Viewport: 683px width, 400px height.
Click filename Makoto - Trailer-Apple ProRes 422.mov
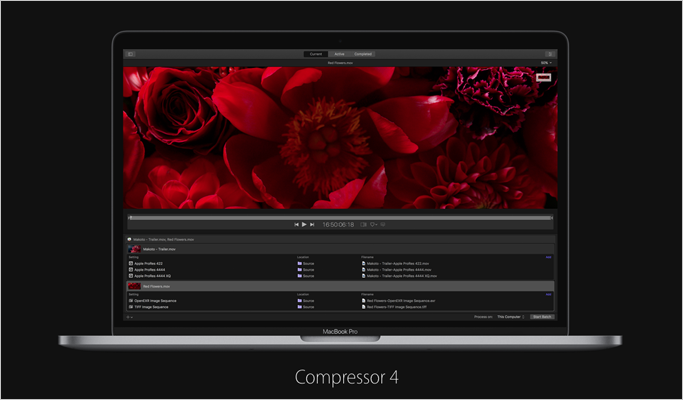[x=396, y=264]
